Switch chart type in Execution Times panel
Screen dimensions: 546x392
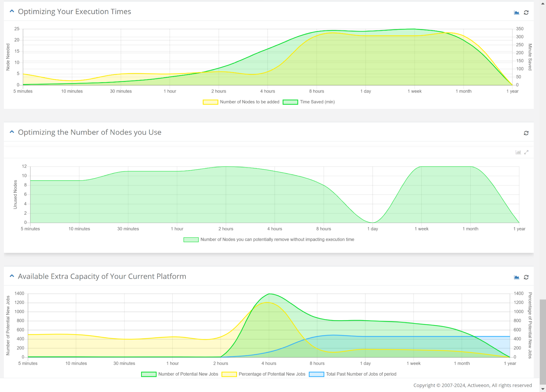[517, 12]
